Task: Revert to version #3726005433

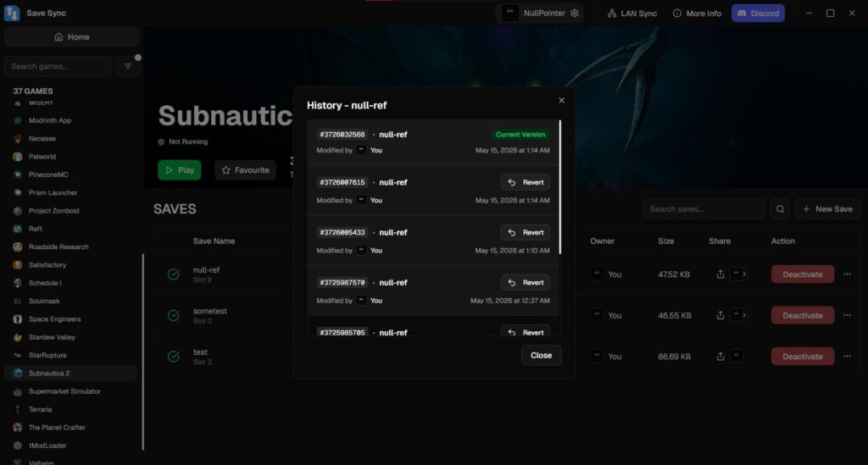Action: click(526, 232)
